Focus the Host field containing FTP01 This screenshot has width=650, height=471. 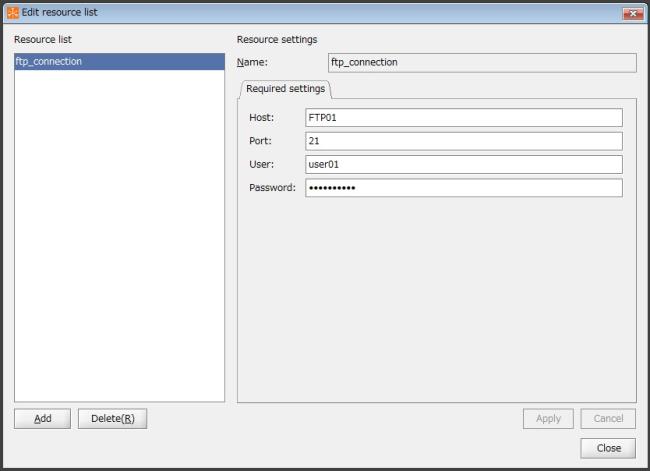[463, 118]
